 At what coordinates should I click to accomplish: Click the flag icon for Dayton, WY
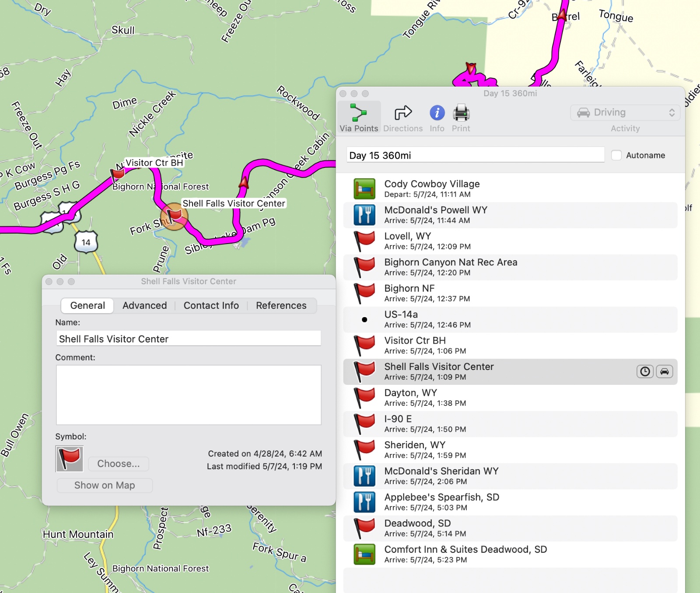pos(364,398)
